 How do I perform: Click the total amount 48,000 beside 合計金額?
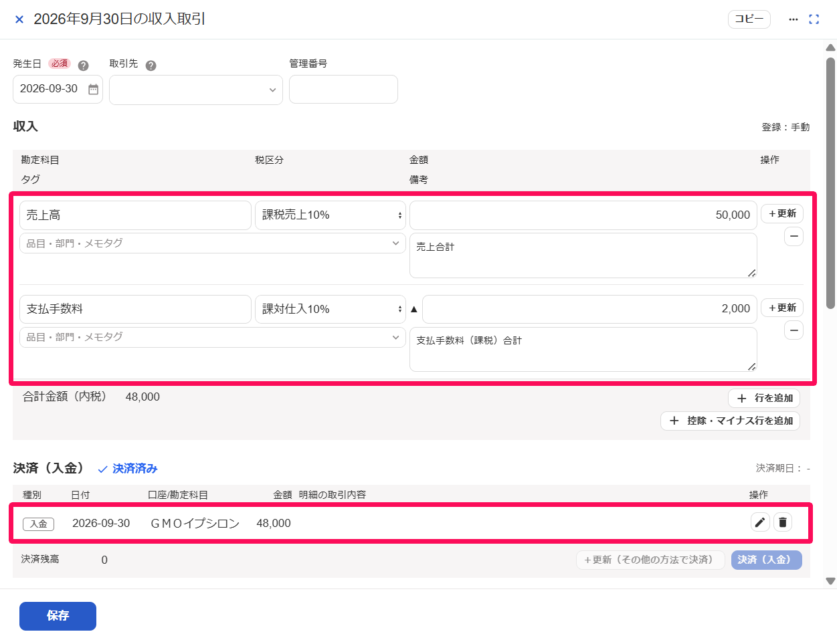tap(143, 397)
